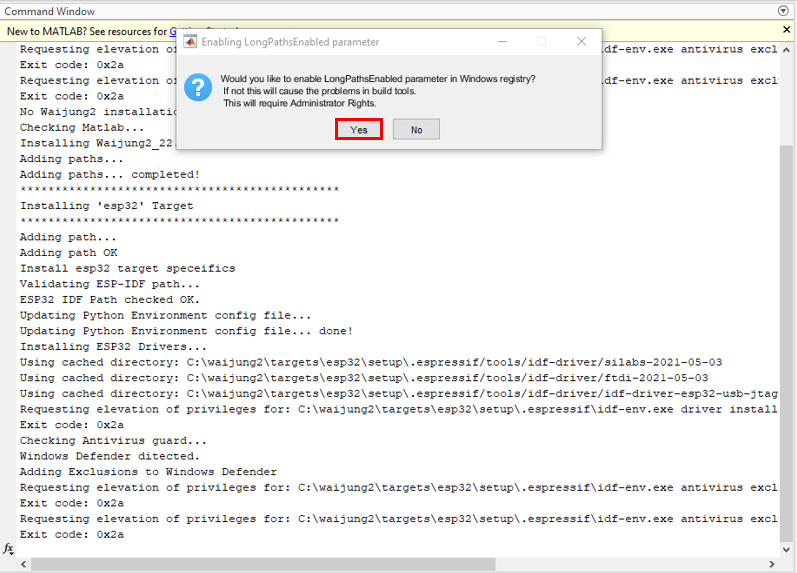The image size is (797, 573).
Task: Click "Adding path OK" line
Action: pyautogui.click(x=69, y=253)
